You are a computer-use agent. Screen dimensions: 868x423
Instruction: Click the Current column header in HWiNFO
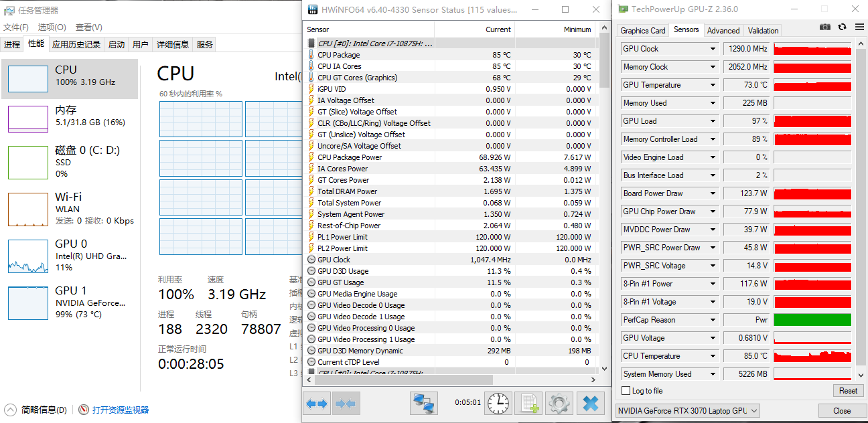pyautogui.click(x=474, y=29)
